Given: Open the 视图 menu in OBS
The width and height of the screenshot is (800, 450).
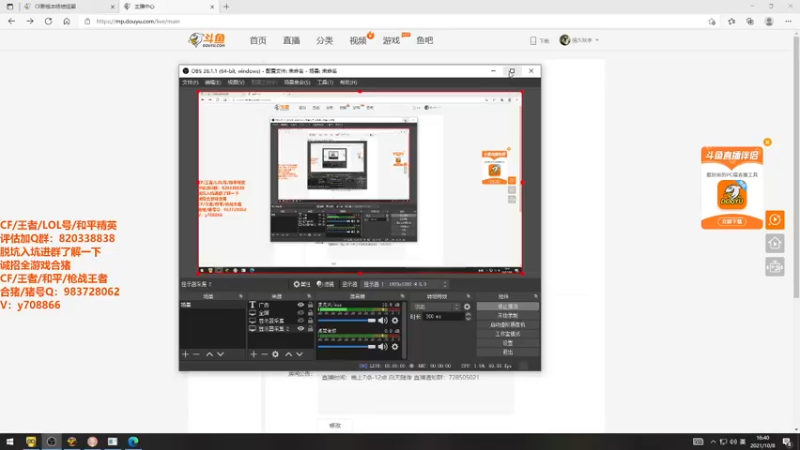Looking at the screenshot, I should coord(235,82).
